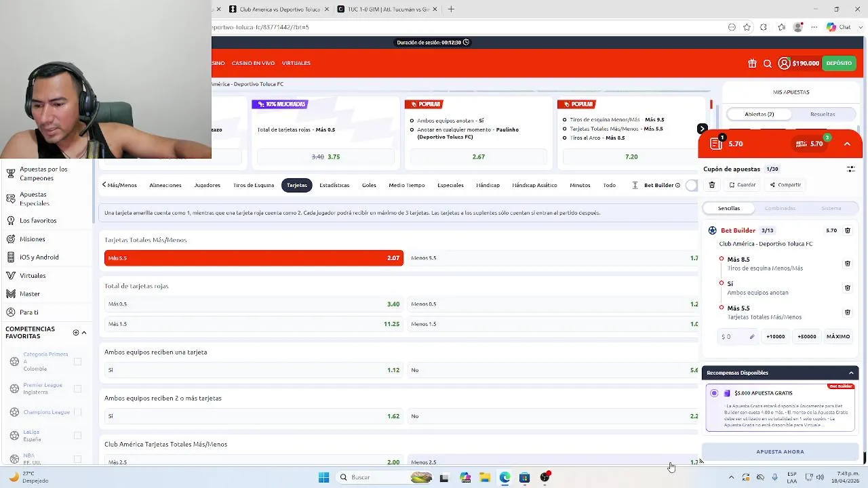Screen dimensions: 868x488
Task: Add a favorite competition with the plus icon
Action: click(x=76, y=333)
